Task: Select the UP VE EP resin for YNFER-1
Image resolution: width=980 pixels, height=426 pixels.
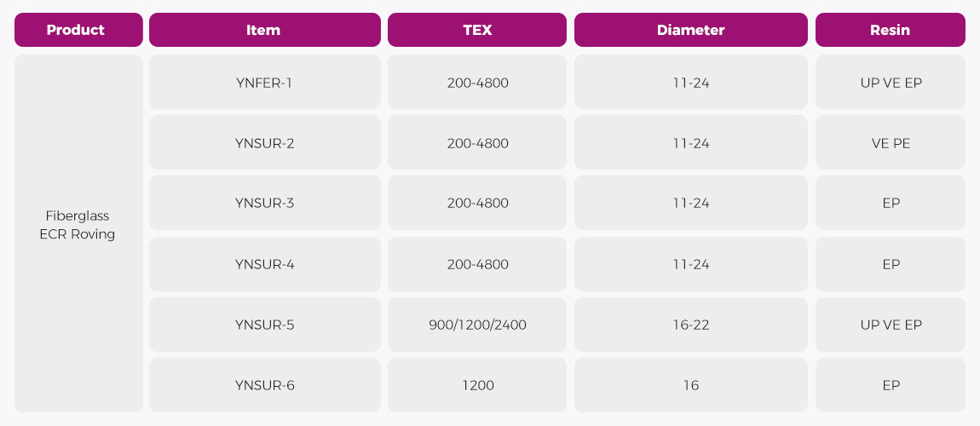Action: pos(890,83)
